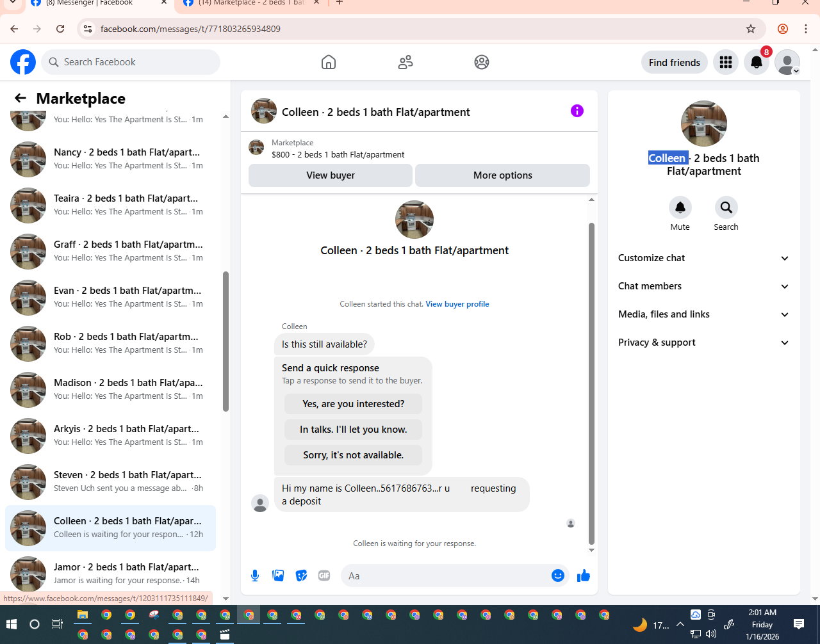Open Evan's apartment conversation
Image resolution: width=820 pixels, height=644 pixels.
[x=110, y=298]
